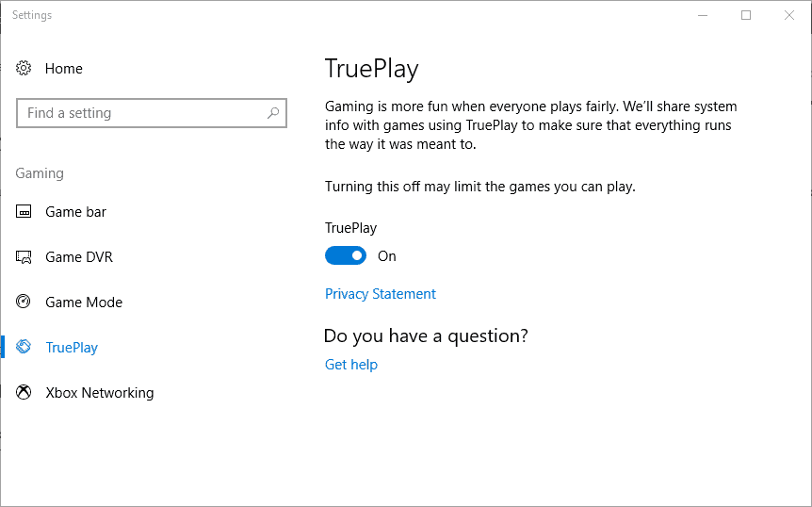This screenshot has height=507, width=812.
Task: Click the TruePlay sidebar icon
Action: click(24, 348)
